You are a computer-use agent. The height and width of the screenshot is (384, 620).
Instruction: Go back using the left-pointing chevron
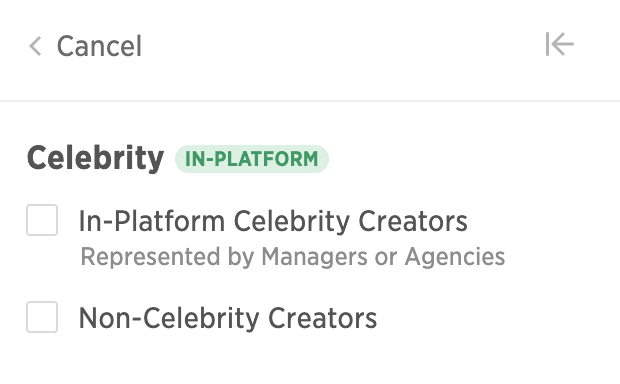tap(36, 46)
